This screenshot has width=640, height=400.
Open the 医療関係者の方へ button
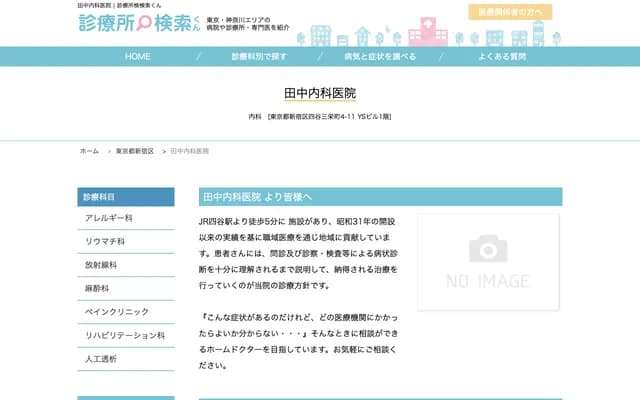[510, 12]
